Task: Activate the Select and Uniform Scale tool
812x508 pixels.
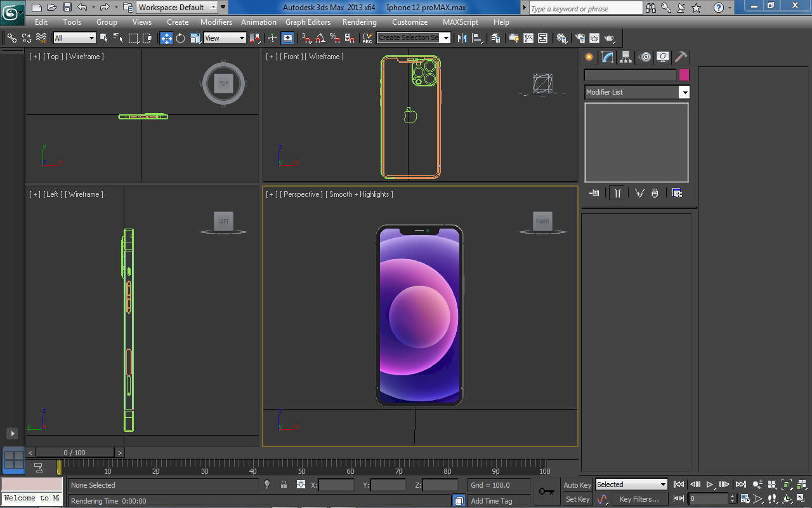Action: [195, 38]
